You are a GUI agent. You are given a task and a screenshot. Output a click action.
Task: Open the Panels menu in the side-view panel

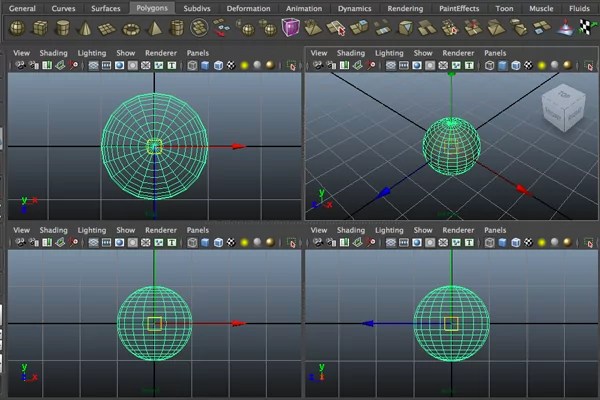(495, 230)
